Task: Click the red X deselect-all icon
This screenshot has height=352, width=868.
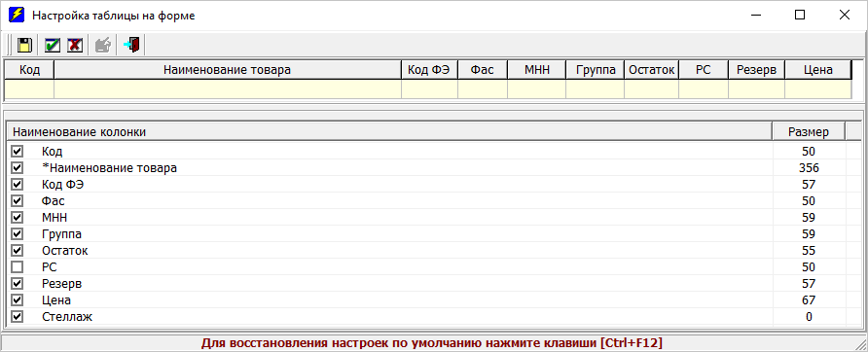Action: [x=75, y=45]
